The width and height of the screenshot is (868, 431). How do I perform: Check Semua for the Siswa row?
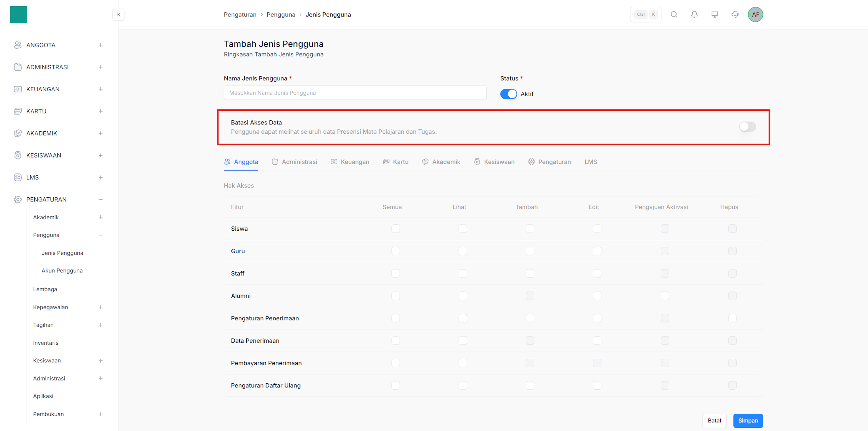[395, 228]
